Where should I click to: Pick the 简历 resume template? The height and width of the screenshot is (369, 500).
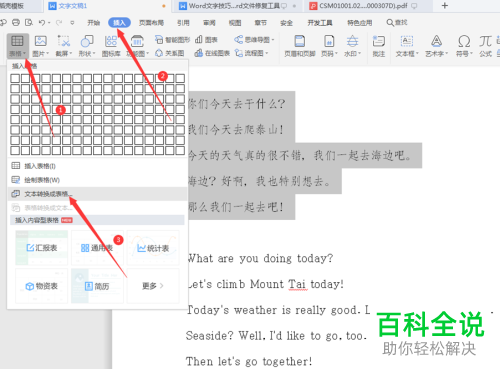97,286
